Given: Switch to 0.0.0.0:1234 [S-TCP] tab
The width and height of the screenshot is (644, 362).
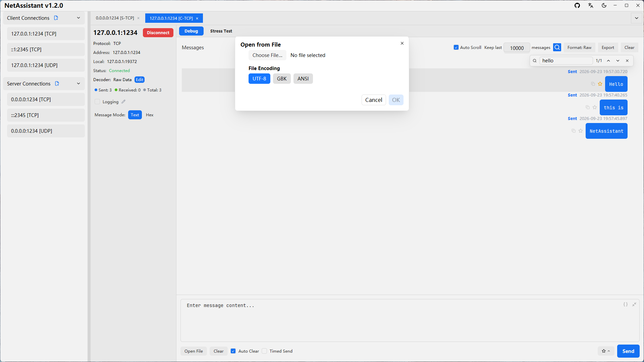Looking at the screenshot, I should (115, 18).
